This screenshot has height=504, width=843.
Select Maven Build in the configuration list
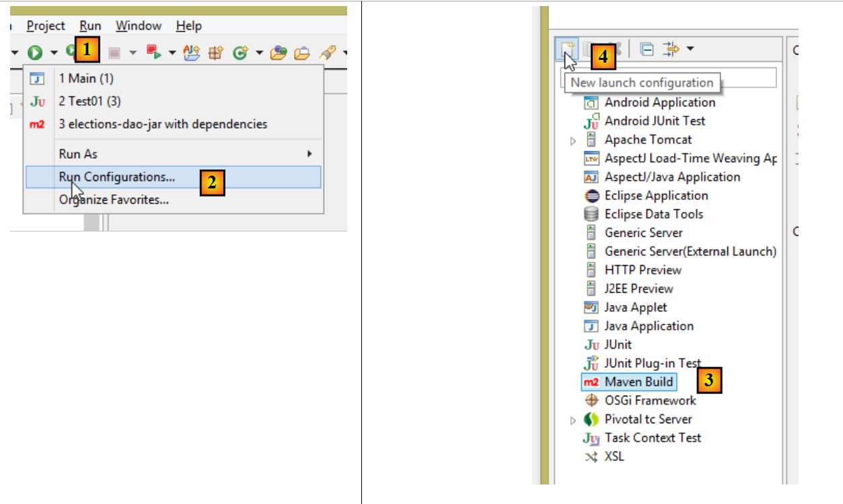pos(638,382)
